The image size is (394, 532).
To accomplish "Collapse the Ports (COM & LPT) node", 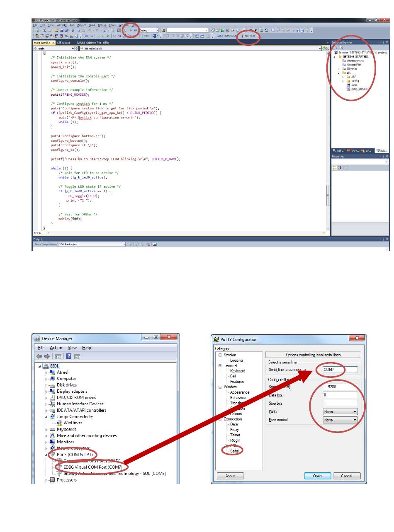I will click(46, 454).
